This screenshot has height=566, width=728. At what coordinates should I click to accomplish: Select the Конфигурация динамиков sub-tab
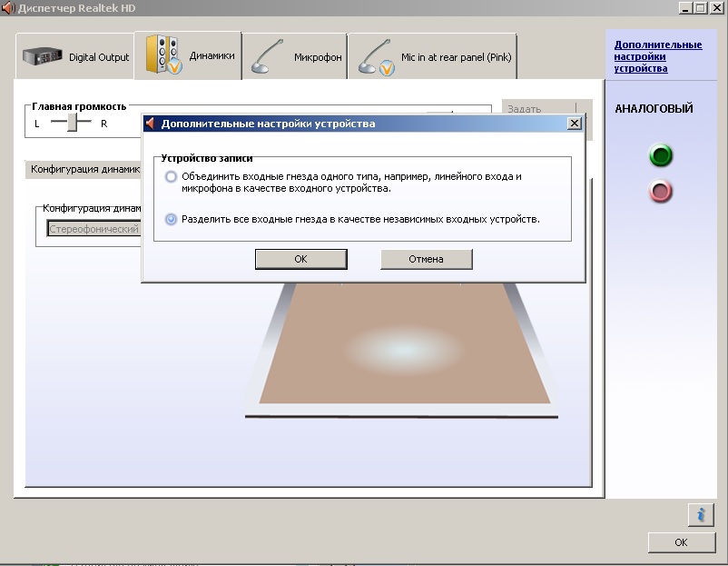point(84,169)
